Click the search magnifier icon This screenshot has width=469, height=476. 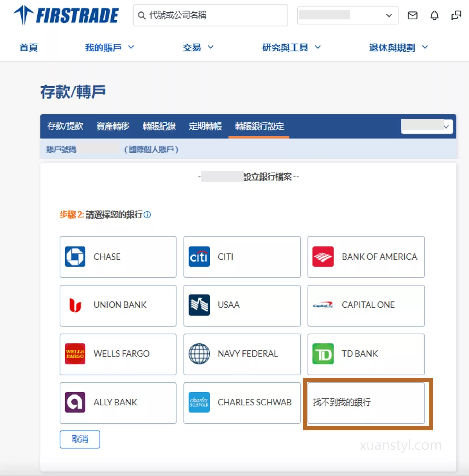point(142,15)
